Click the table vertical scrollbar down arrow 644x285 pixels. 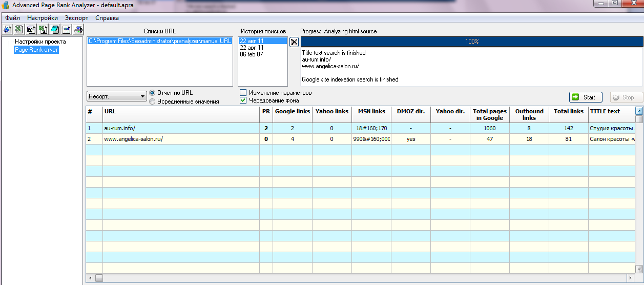(x=639, y=269)
